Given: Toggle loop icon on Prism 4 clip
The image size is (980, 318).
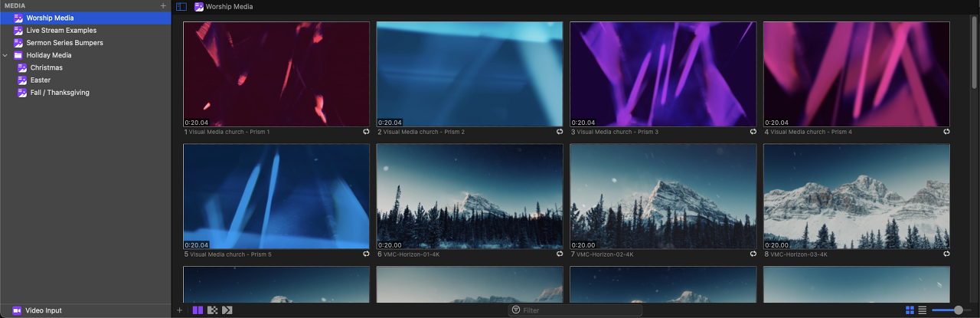Looking at the screenshot, I should point(946,132).
